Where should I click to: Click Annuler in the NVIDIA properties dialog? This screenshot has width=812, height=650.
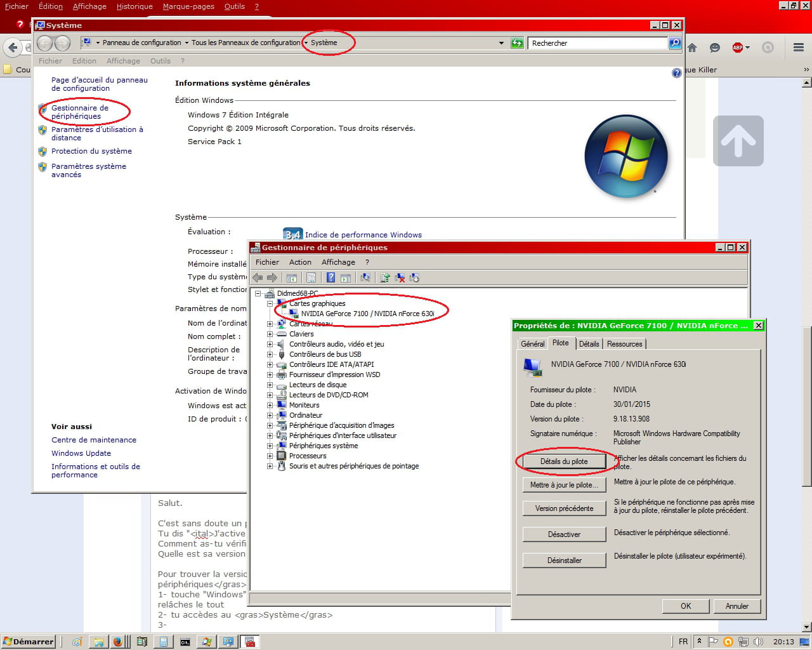pyautogui.click(x=737, y=606)
